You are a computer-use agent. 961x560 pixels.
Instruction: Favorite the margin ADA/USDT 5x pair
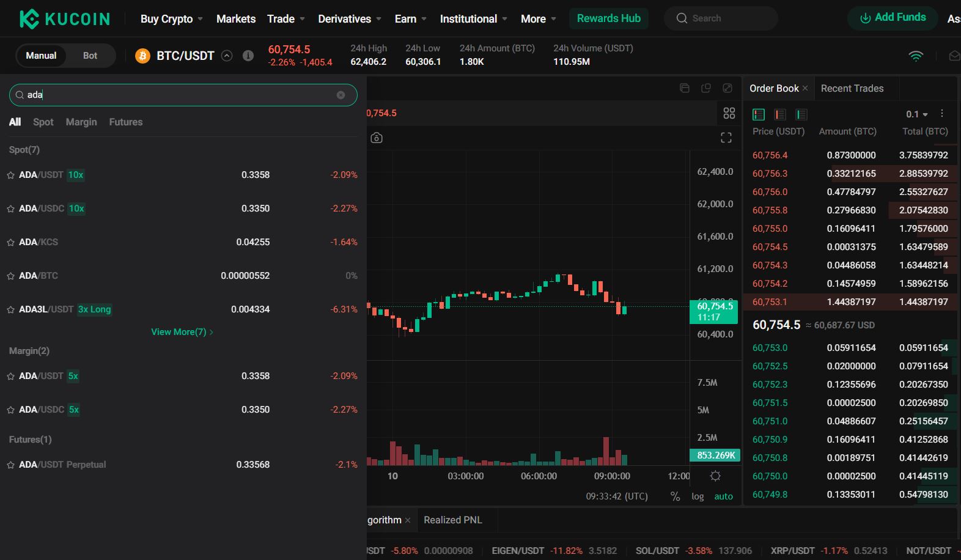click(10, 377)
